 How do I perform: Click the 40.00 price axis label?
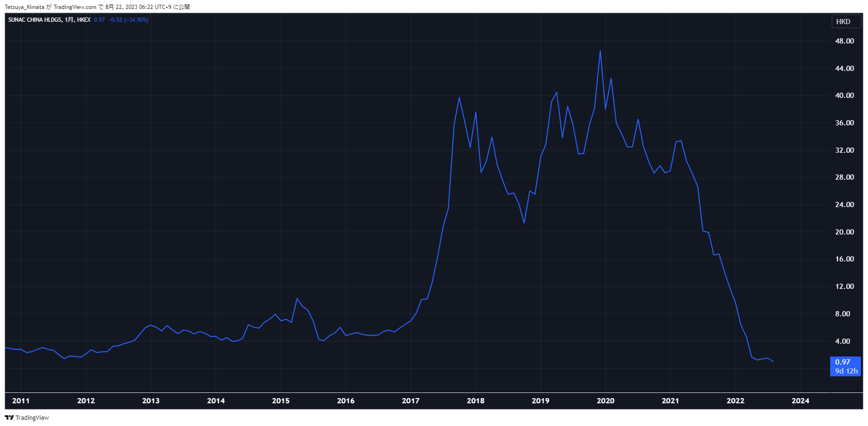[844, 96]
